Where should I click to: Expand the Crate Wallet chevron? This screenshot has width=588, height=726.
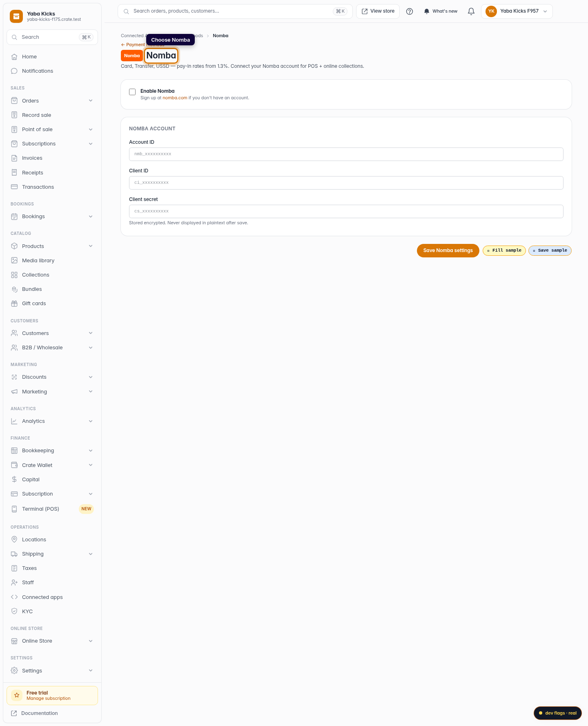pyautogui.click(x=91, y=465)
